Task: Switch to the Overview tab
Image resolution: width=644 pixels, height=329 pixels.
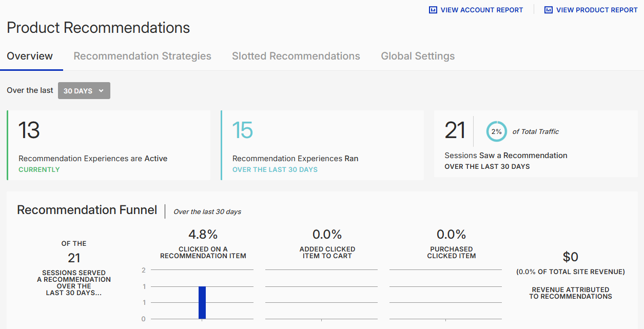Action: (x=30, y=56)
